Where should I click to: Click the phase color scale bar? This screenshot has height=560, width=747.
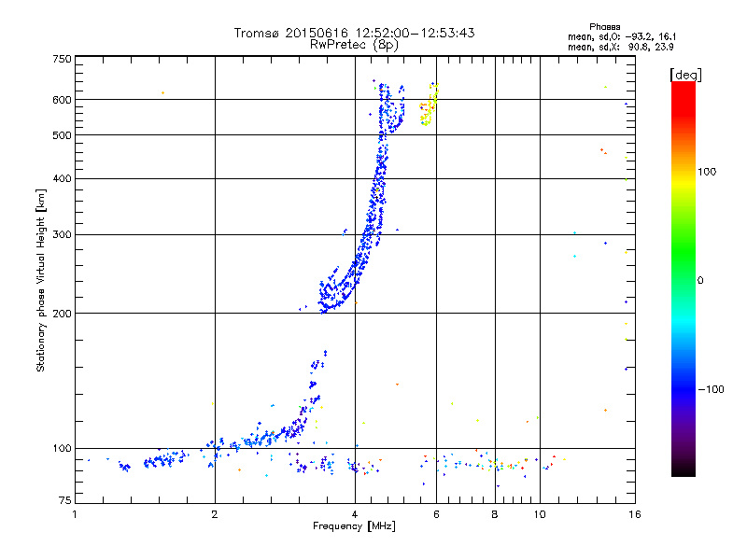click(x=684, y=279)
